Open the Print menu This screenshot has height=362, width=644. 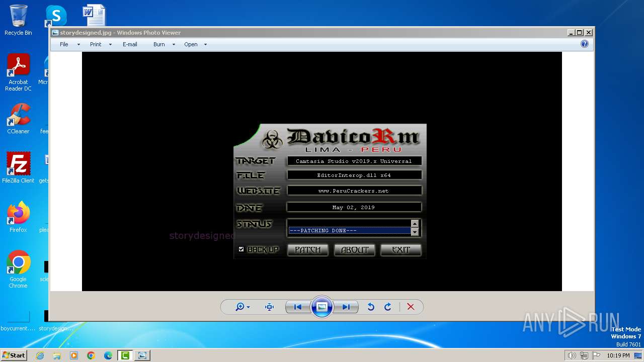click(x=96, y=44)
